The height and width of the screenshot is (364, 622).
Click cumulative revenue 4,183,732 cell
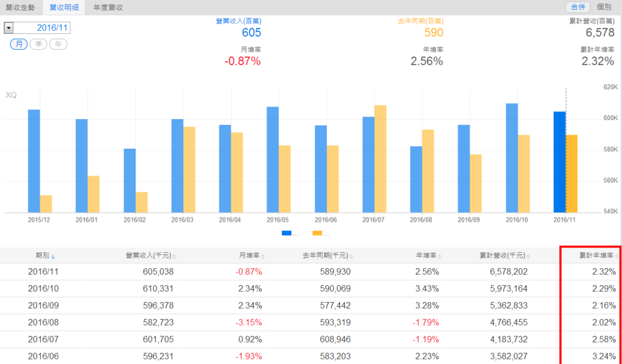(509, 340)
